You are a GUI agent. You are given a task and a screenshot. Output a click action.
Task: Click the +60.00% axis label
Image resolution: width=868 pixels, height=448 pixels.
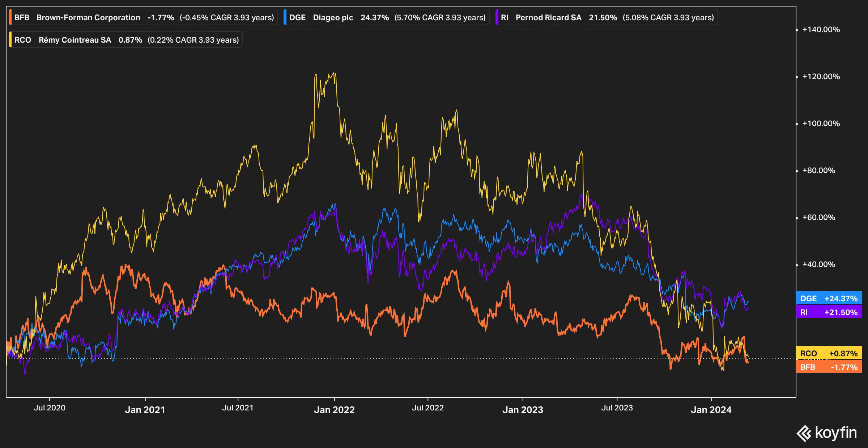click(819, 217)
